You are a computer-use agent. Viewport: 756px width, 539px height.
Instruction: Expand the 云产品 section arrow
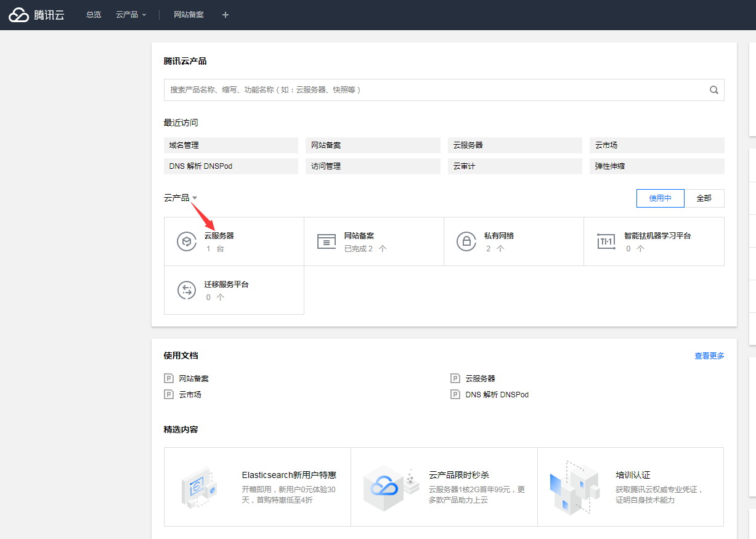tap(195, 198)
